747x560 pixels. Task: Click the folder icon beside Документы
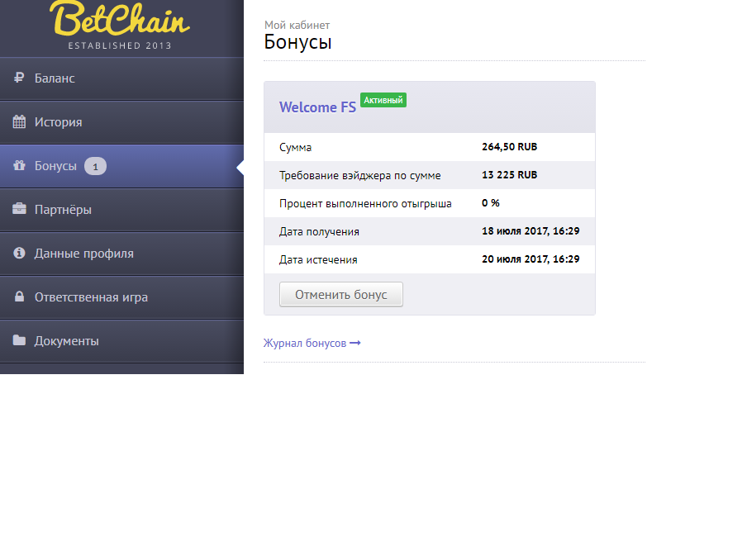click(x=19, y=340)
